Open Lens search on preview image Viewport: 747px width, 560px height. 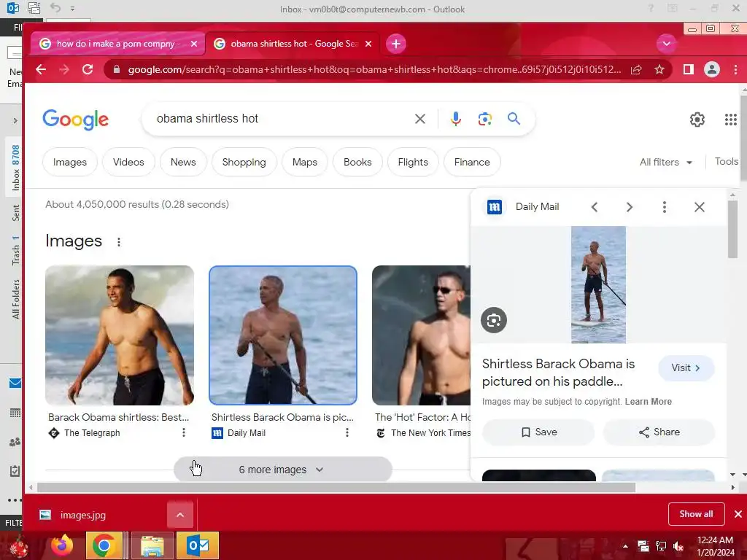click(x=494, y=320)
